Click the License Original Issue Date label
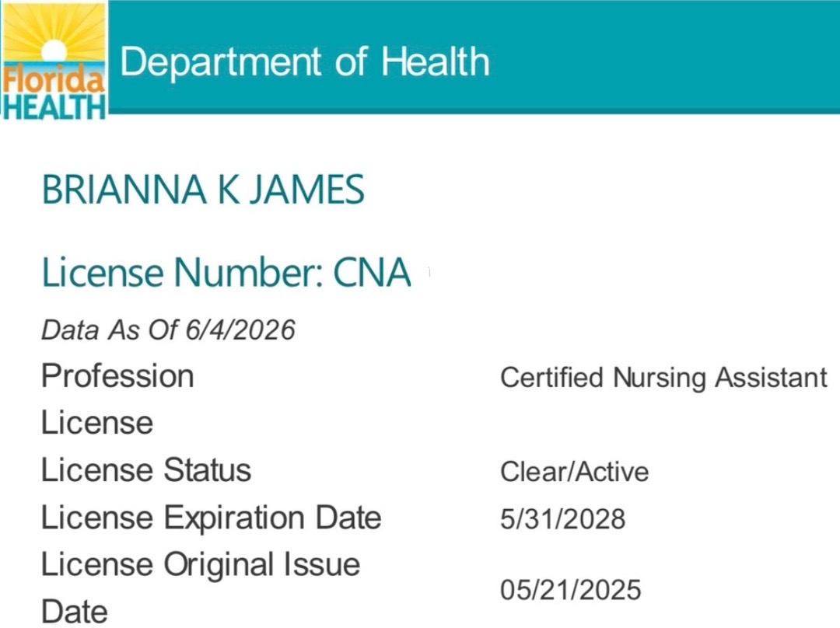Viewport: 840px width, 628px height. click(201, 588)
